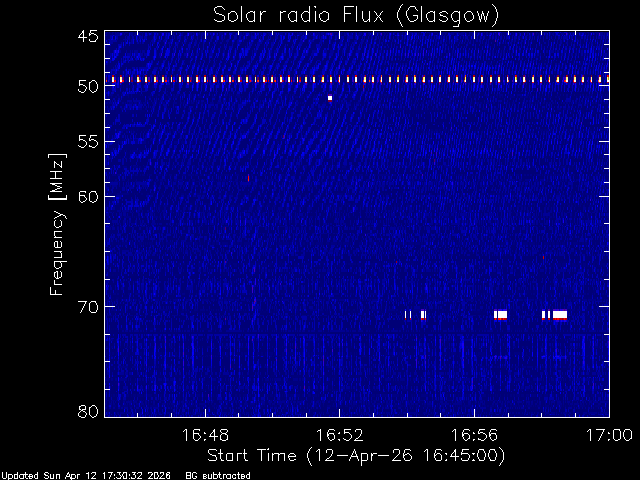Viewport: 640px width, 480px height.
Task: Click the white burst just before 16:57
Action: pos(500,315)
